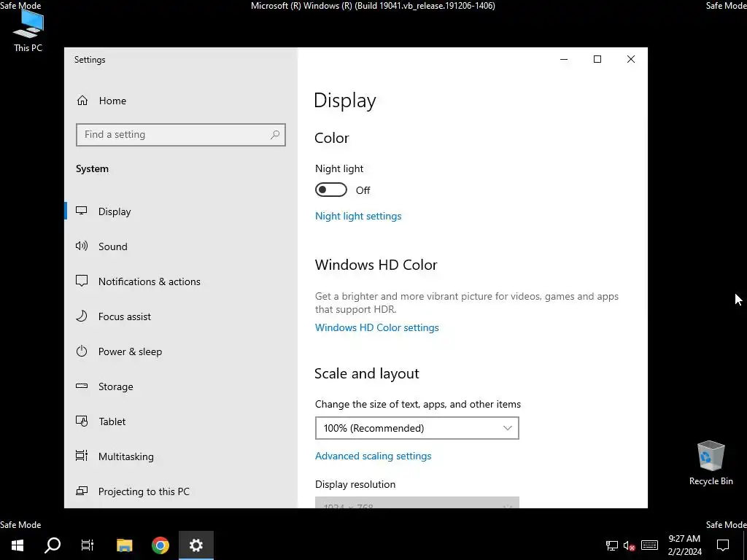
Task: Open Night light settings link
Action: click(x=358, y=216)
